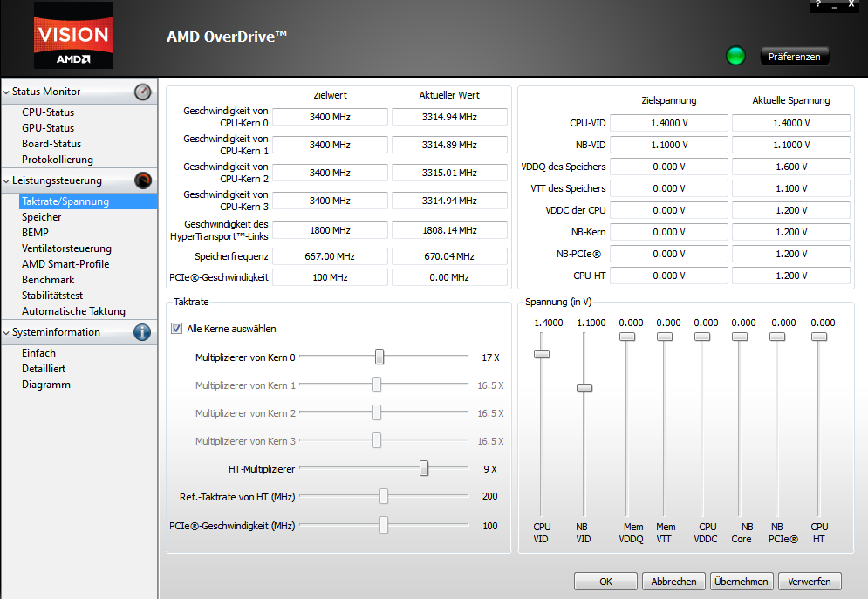Click the NB-VID Zielspannung field
Image resolution: width=868 pixels, height=599 pixels.
click(x=669, y=145)
